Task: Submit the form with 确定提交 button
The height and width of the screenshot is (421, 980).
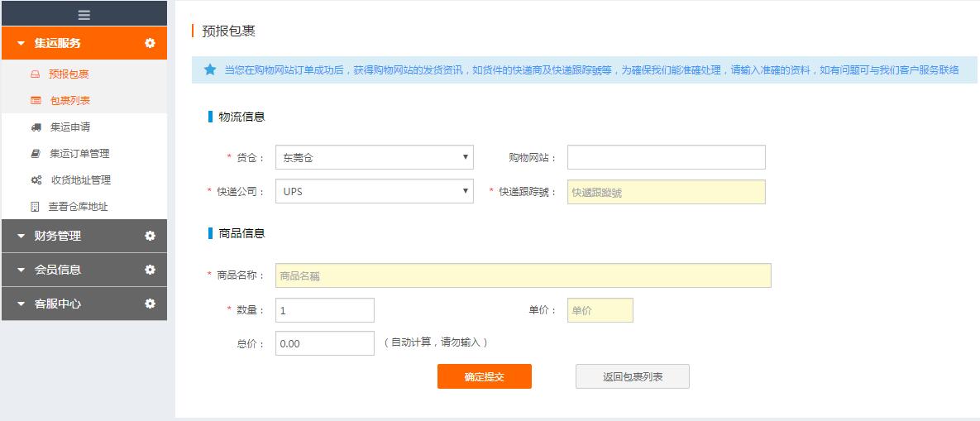Action: (x=484, y=376)
